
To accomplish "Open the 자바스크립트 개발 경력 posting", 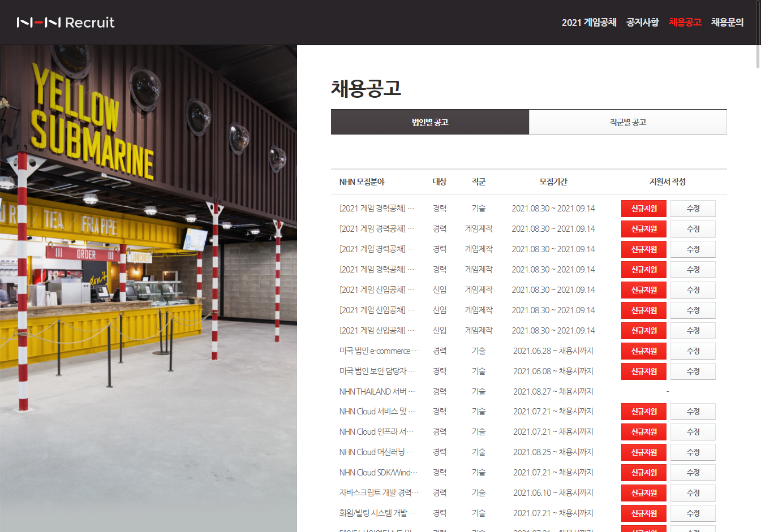I will point(379,493).
